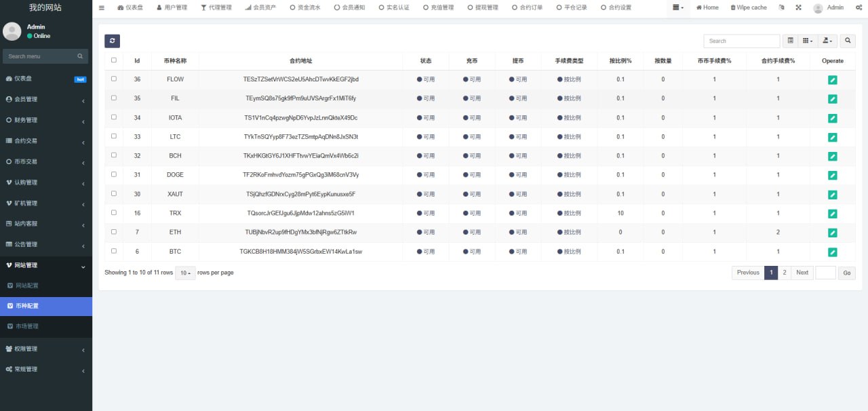This screenshot has height=411, width=868.
Task: Open the settings gears icon at top right
Action: (859, 7)
